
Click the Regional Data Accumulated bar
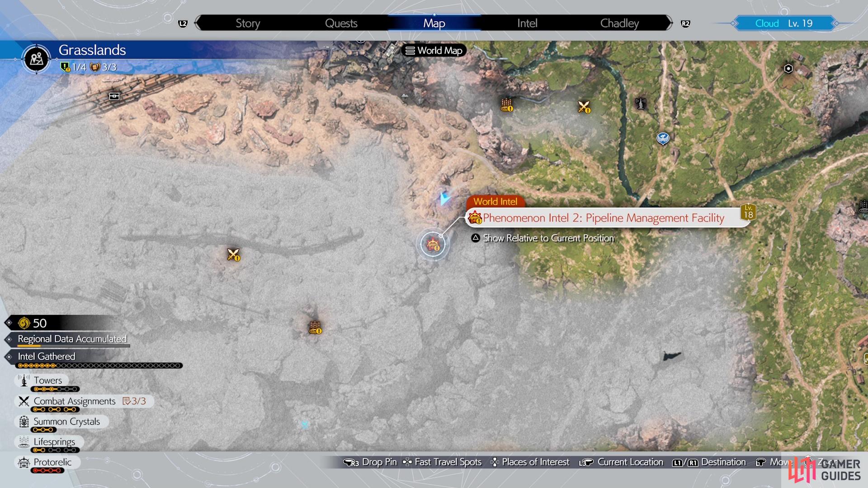click(74, 346)
